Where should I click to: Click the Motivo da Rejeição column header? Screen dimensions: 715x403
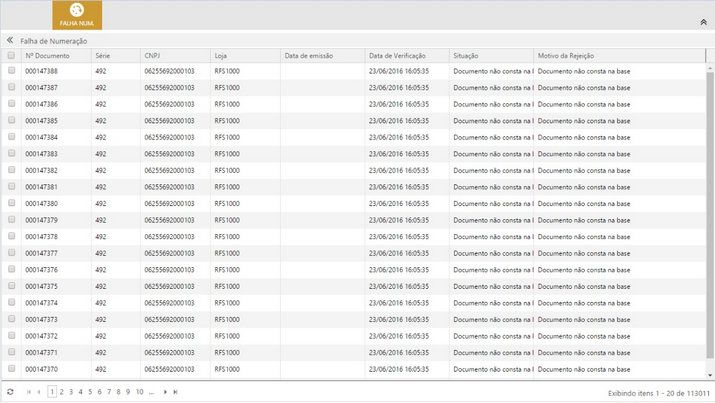[x=565, y=56]
